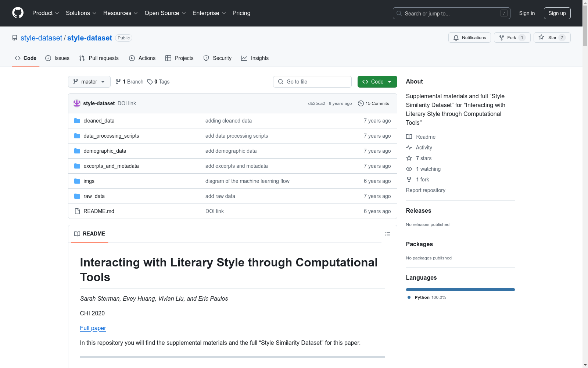Viewport: 588px width, 368px height.
Task: Switch to the Projects tab
Action: tap(179, 58)
